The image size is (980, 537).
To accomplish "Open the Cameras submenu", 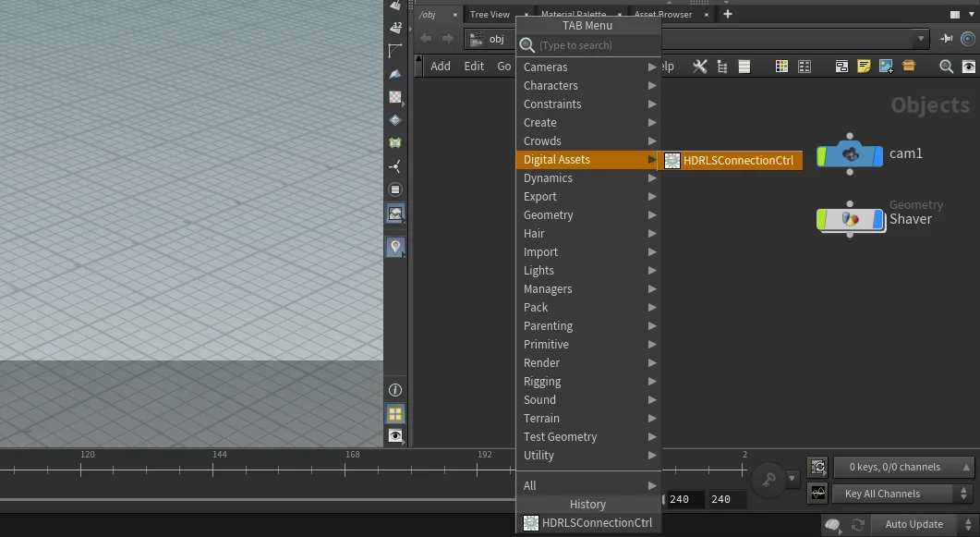I will pos(588,67).
